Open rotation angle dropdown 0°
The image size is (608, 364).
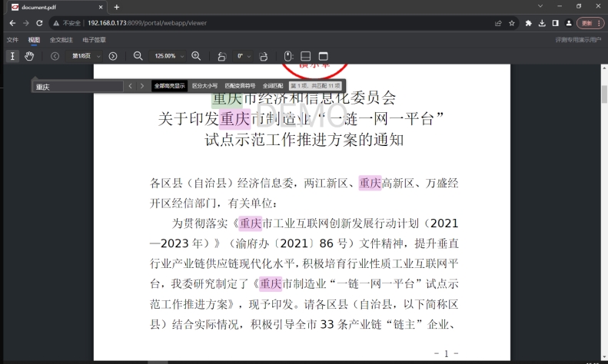point(243,56)
